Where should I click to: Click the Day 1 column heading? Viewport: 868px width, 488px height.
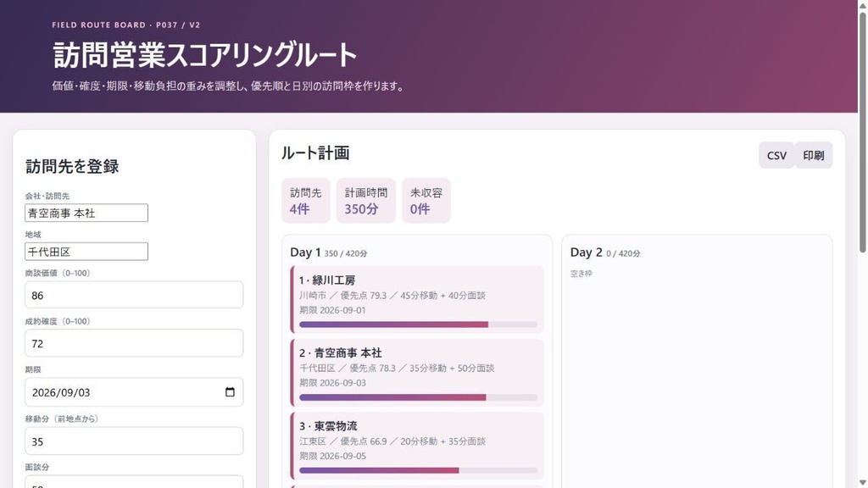[329, 252]
